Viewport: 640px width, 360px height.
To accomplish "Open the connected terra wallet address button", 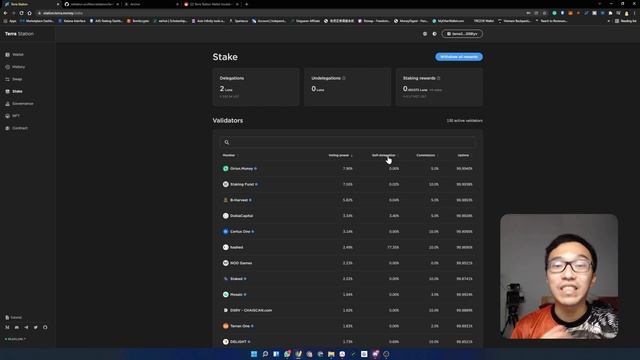I will [x=462, y=34].
